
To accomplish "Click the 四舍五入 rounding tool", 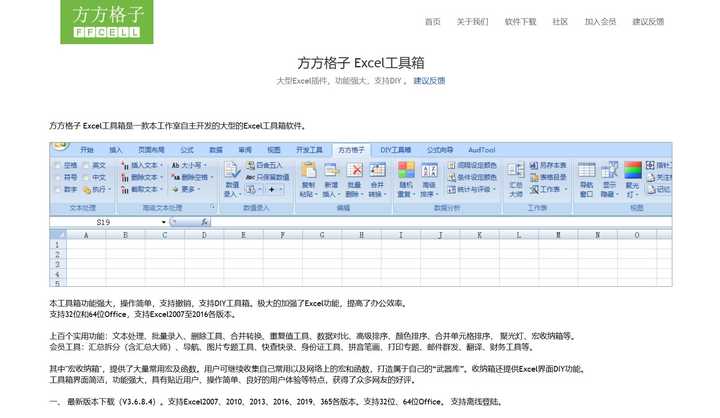I will pyautogui.click(x=264, y=165).
